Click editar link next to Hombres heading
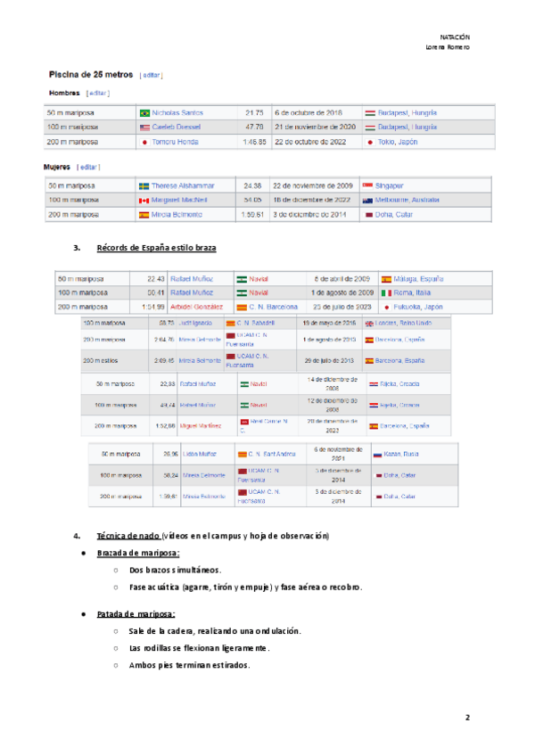 pos(97,93)
